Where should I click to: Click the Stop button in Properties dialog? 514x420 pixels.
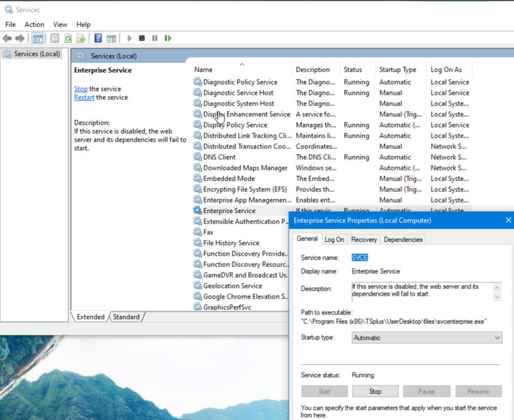(375, 391)
